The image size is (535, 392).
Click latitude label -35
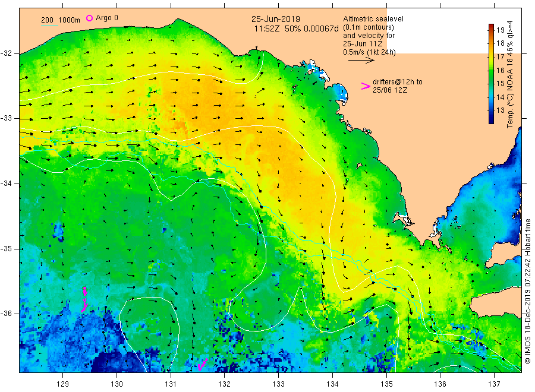click(6, 248)
